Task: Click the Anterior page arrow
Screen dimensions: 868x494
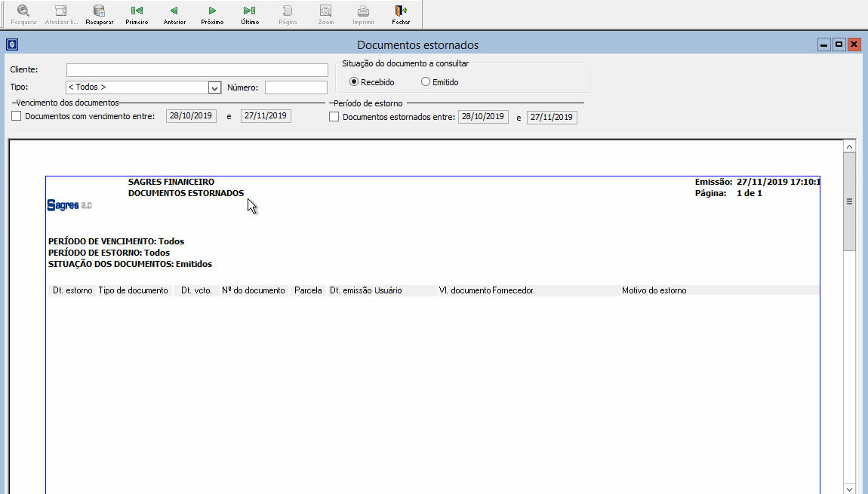Action: (x=174, y=11)
